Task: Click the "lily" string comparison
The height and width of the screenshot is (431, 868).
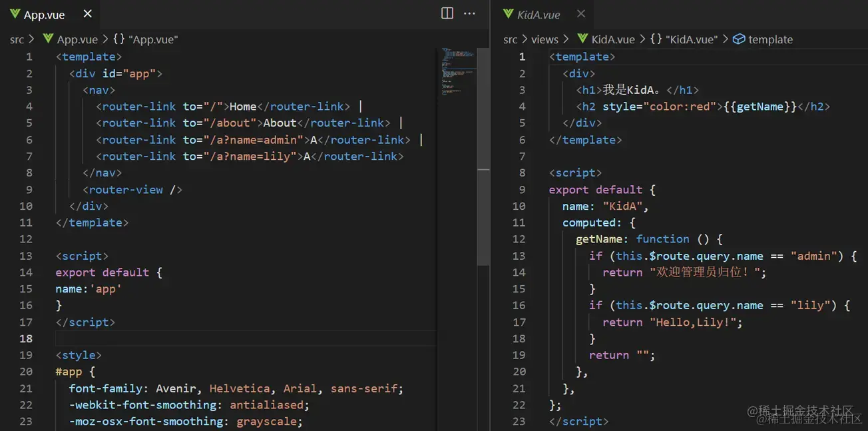Action: [810, 305]
